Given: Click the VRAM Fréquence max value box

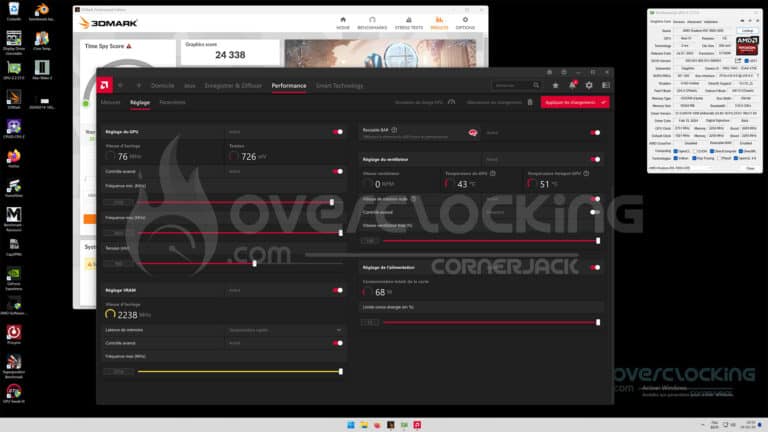Looking at the screenshot, I should pos(119,372).
